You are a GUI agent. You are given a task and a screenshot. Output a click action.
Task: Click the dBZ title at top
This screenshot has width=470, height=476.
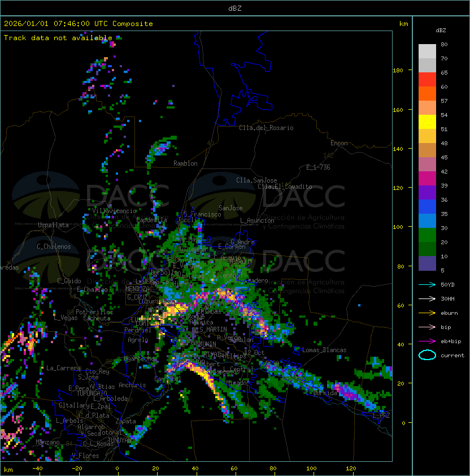coord(235,8)
